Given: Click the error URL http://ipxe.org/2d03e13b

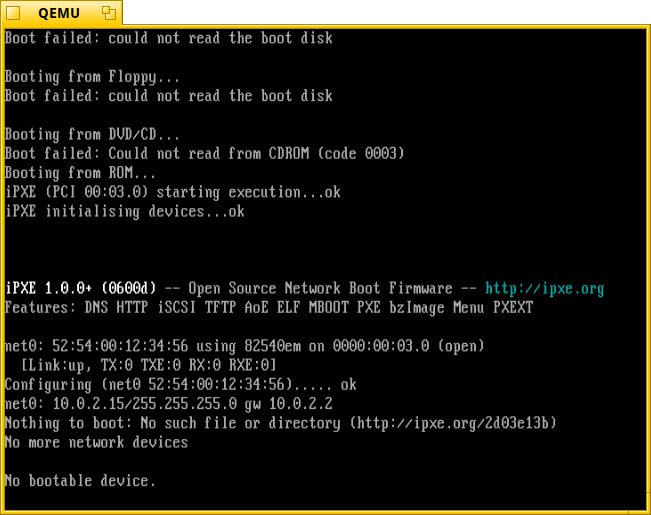Looking at the screenshot, I should point(452,423).
